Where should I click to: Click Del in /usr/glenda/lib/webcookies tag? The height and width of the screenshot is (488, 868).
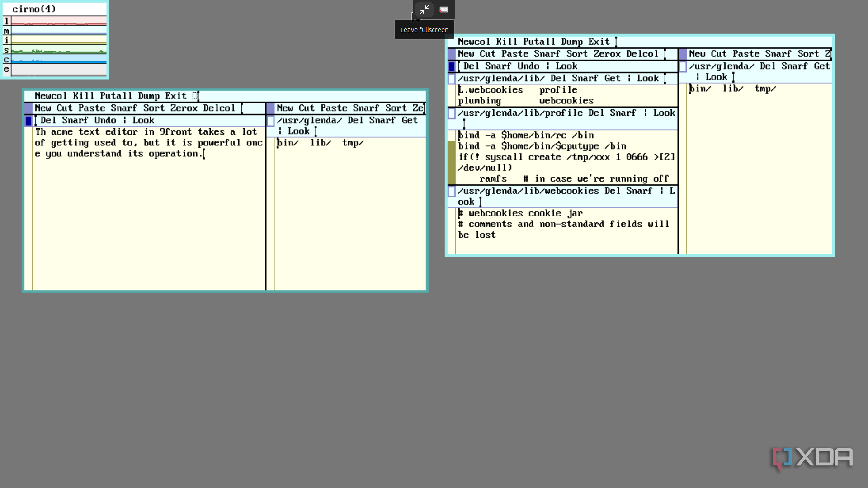[x=612, y=191]
